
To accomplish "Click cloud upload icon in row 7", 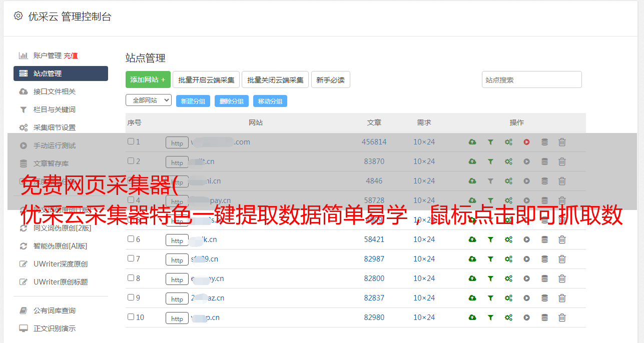I will coord(472,259).
